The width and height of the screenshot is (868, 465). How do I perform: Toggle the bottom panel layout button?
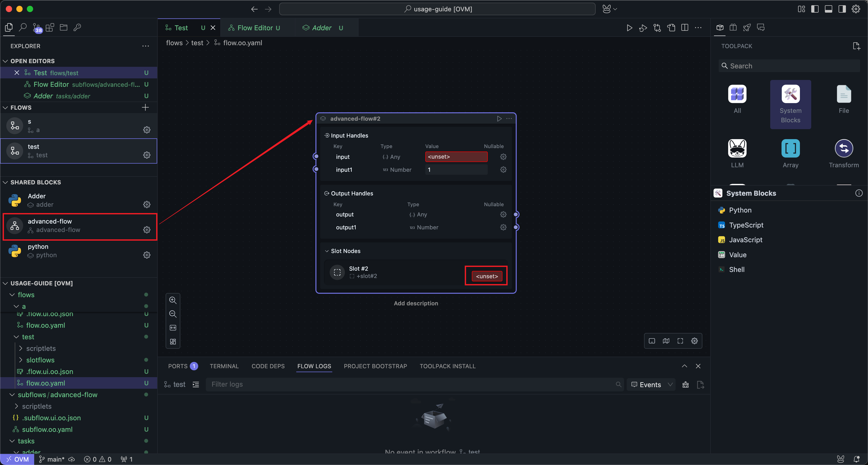(828, 9)
